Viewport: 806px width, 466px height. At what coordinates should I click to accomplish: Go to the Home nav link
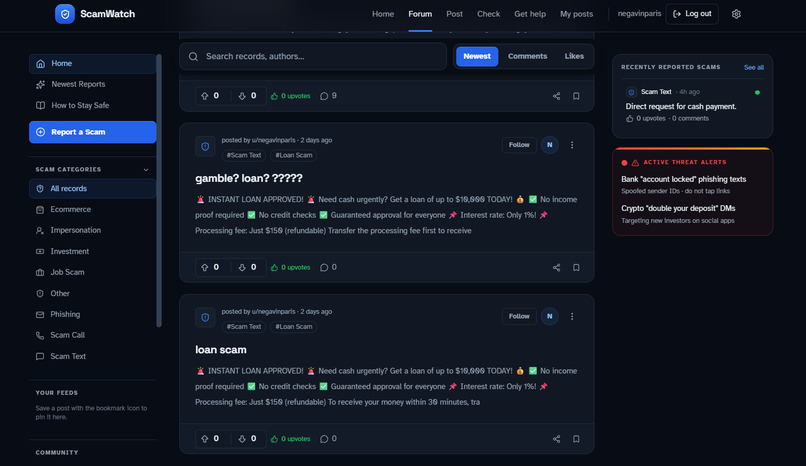(383, 14)
